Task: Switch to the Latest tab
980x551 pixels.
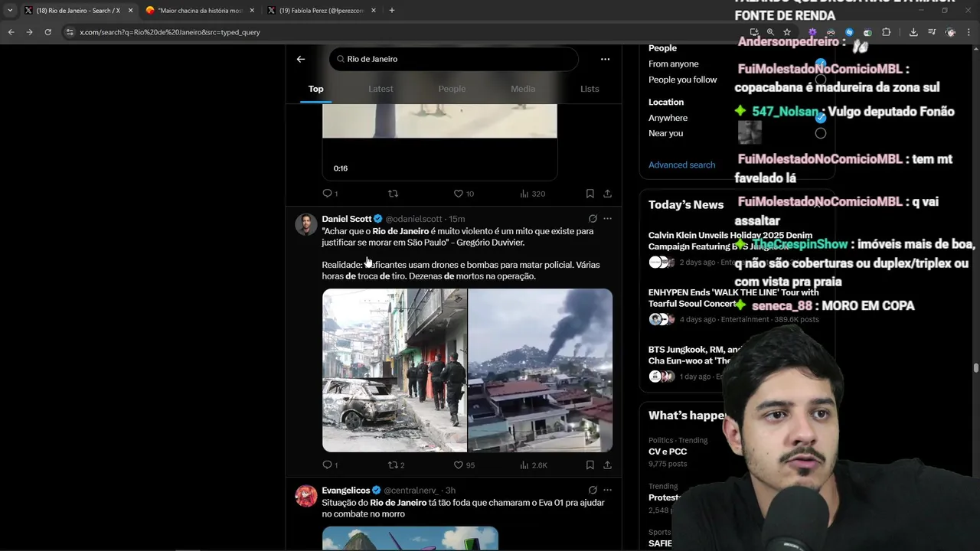Action: click(381, 89)
